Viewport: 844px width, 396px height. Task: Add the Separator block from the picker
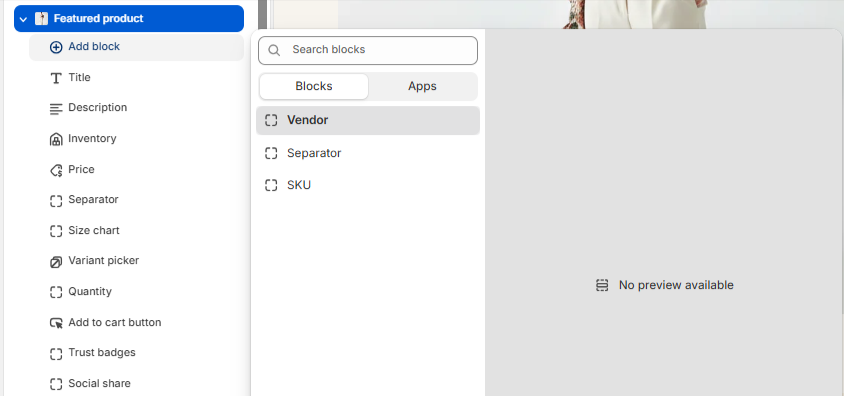pyautogui.click(x=368, y=153)
